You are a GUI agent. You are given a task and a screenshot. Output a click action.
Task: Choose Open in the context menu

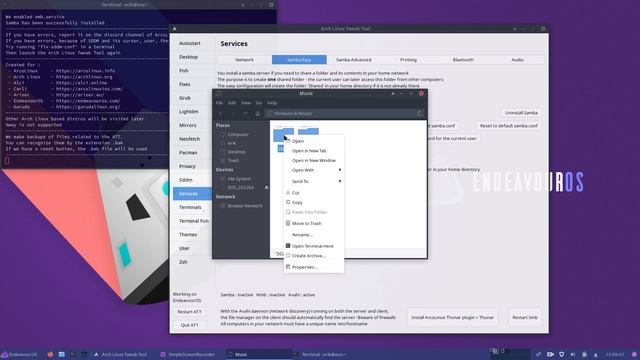(313, 141)
